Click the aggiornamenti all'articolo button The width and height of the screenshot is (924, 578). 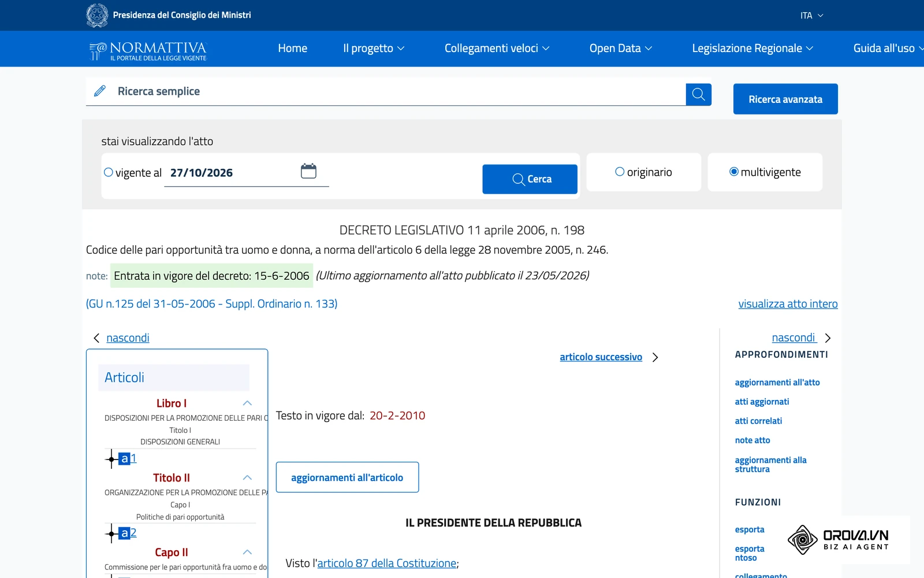[x=347, y=477]
